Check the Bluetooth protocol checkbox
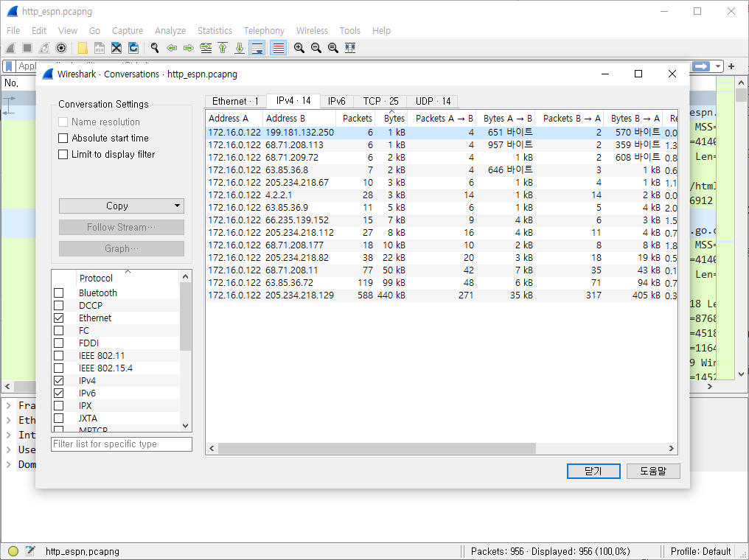Image resolution: width=749 pixels, height=560 pixels. click(59, 293)
